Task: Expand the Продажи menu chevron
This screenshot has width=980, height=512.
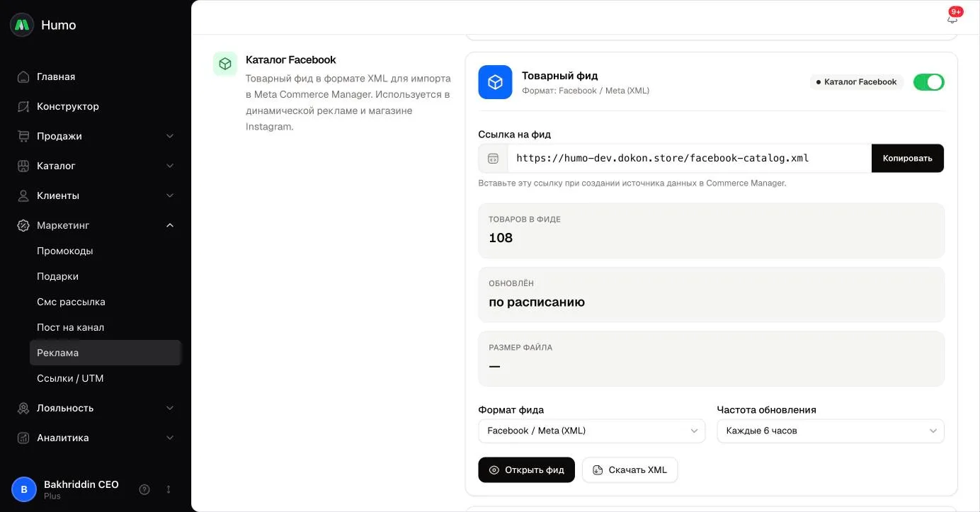Action: pyautogui.click(x=170, y=136)
